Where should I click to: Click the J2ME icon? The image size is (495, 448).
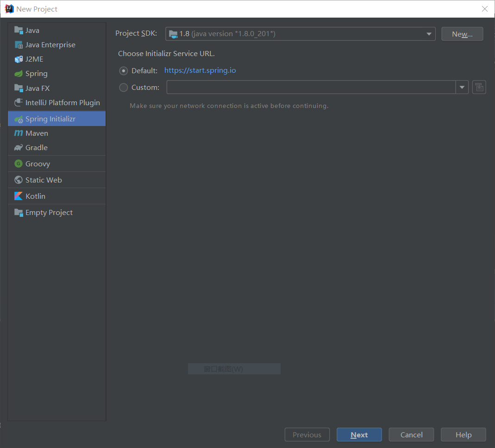pos(19,59)
